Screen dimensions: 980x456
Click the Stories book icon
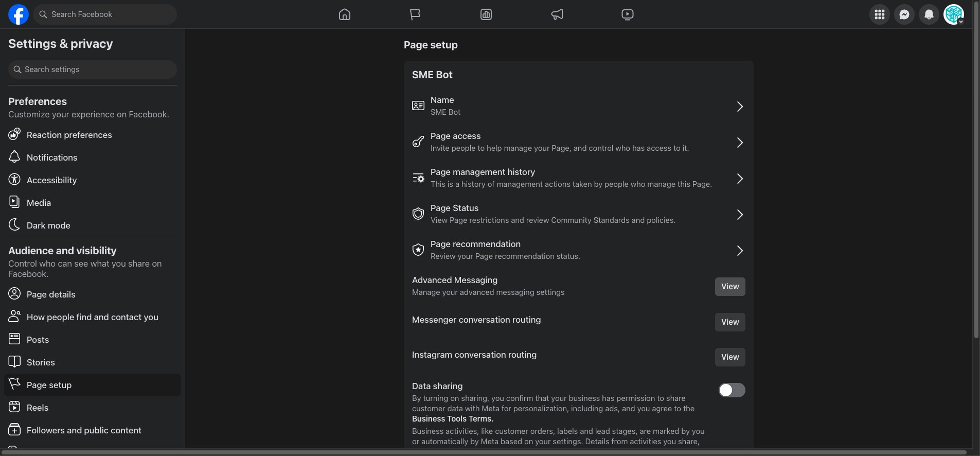[x=14, y=362]
